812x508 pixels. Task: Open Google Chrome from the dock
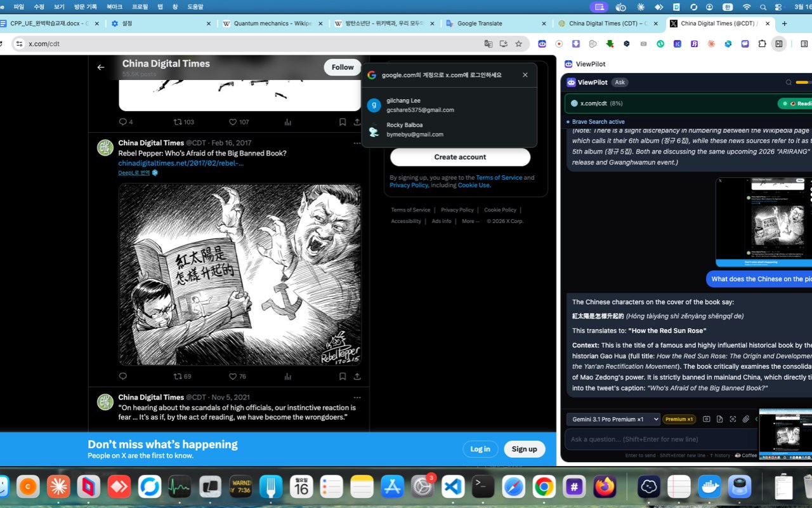click(544, 487)
